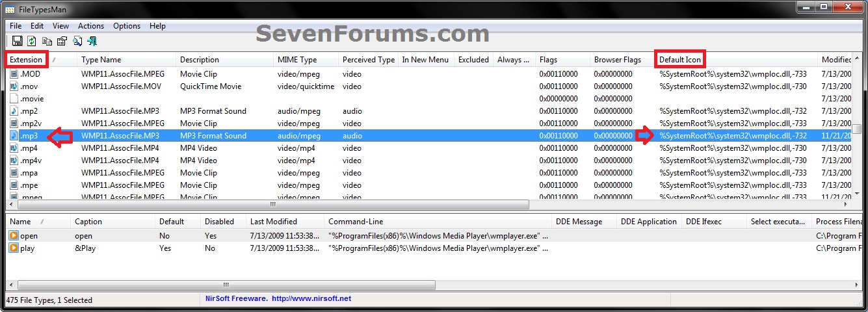Viewport: 868px width, 312px height.
Task: Click the FileTypesMan title bar app icon
Action: 11,9
